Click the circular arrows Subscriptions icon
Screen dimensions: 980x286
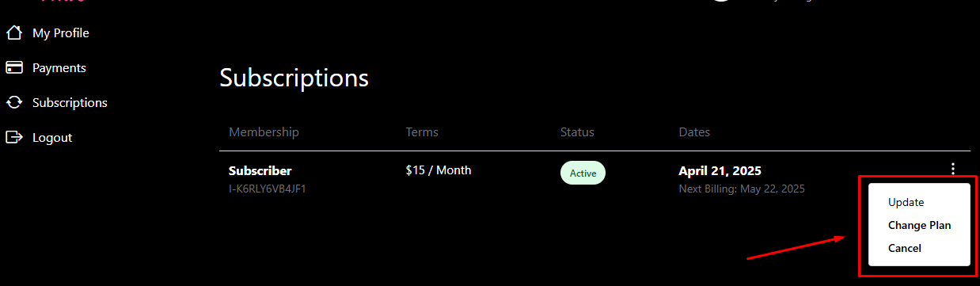point(13,102)
